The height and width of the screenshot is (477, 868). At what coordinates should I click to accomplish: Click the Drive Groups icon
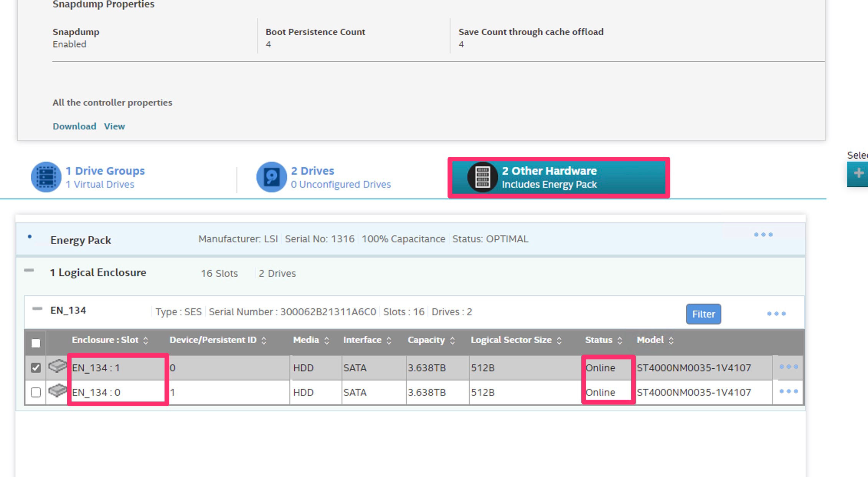46,177
